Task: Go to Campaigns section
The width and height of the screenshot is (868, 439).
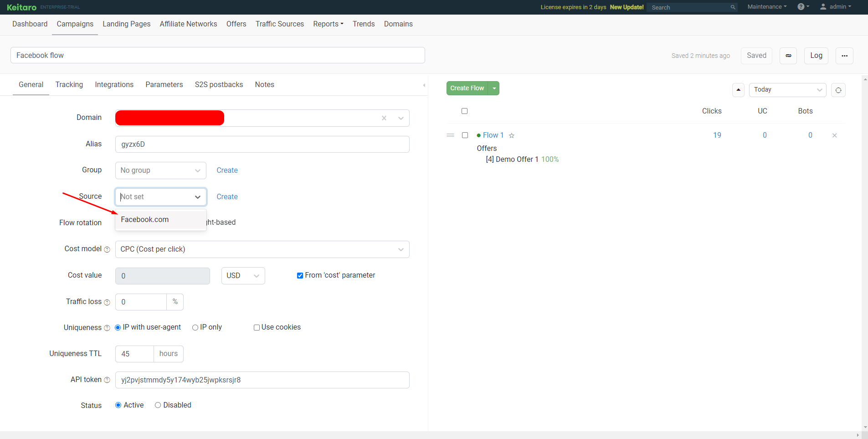Action: pyautogui.click(x=75, y=24)
